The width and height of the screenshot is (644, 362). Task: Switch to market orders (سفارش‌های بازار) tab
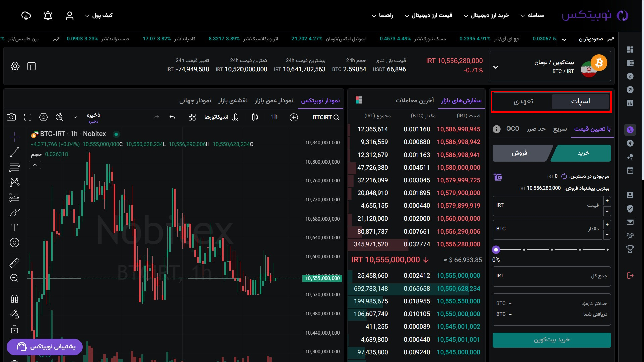tap(461, 100)
